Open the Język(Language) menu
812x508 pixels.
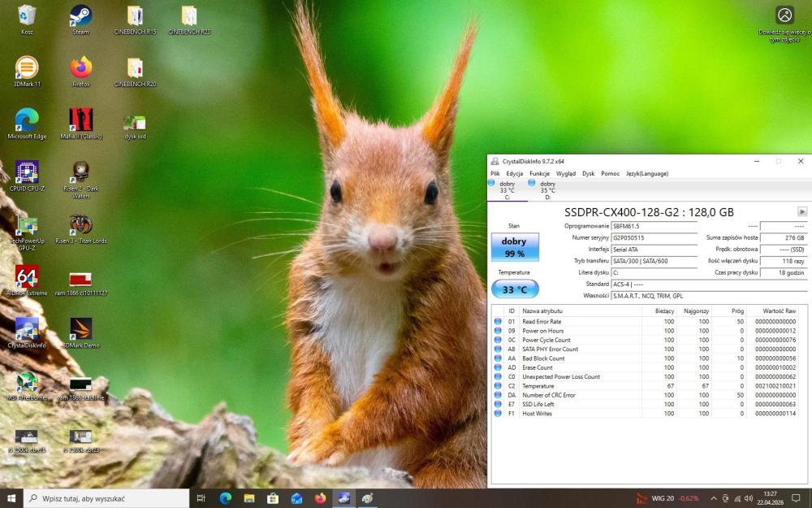pos(647,174)
